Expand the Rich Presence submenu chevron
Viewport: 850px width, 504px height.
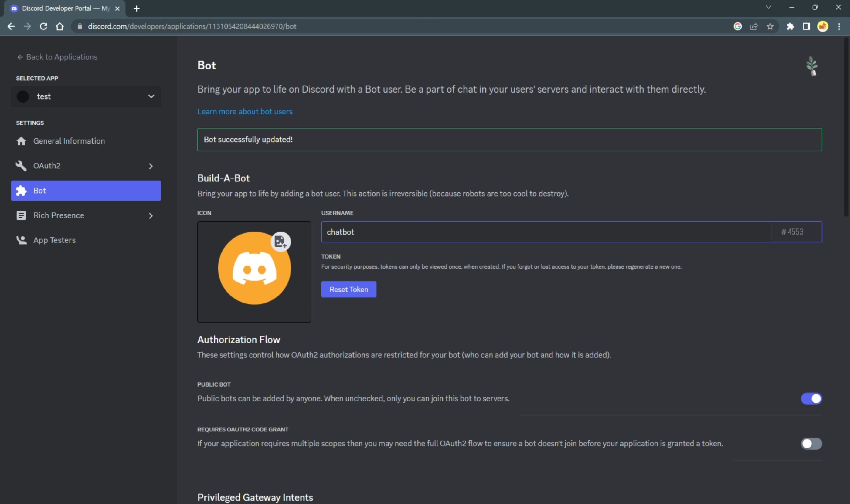click(151, 216)
